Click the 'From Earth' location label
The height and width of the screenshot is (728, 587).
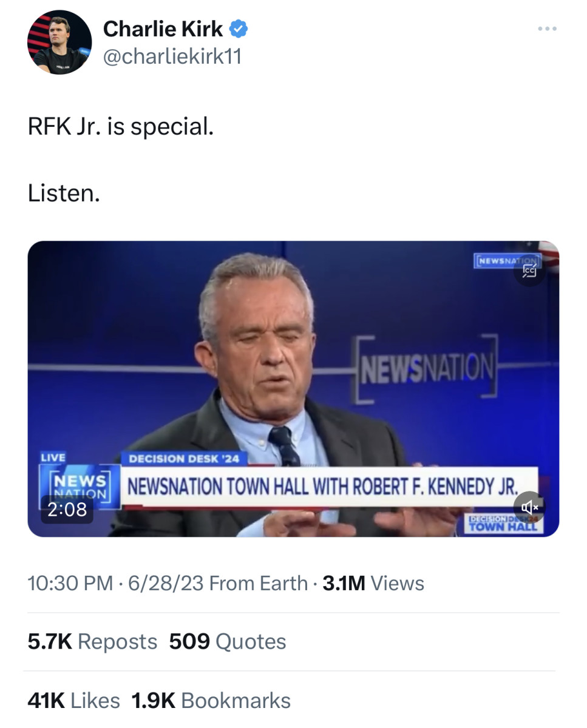coord(257,583)
